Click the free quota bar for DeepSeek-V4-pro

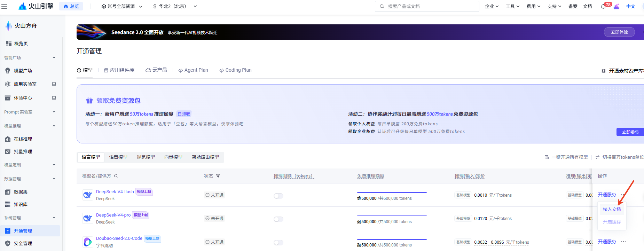(392, 216)
